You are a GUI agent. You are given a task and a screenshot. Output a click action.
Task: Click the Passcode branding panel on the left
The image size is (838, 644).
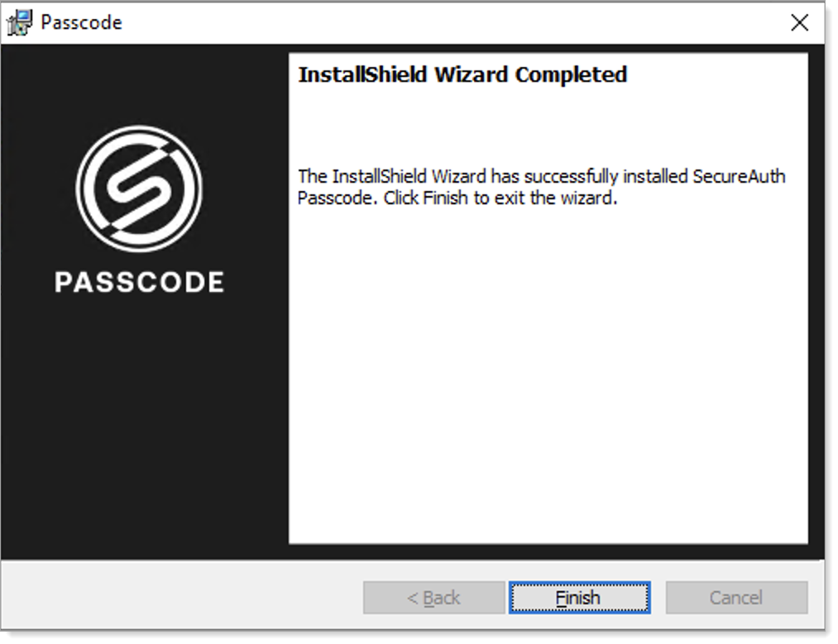tap(142, 372)
